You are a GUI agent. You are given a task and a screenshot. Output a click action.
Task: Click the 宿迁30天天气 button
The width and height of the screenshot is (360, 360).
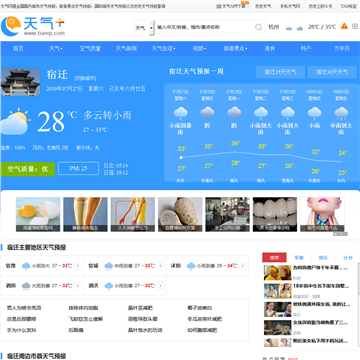(x=332, y=72)
